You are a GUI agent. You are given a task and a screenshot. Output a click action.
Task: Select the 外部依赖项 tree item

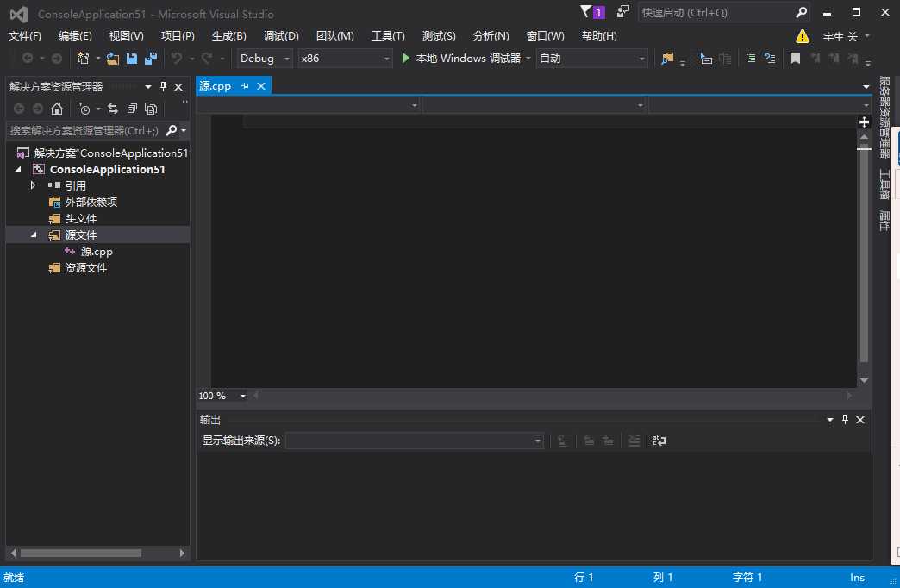(91, 202)
